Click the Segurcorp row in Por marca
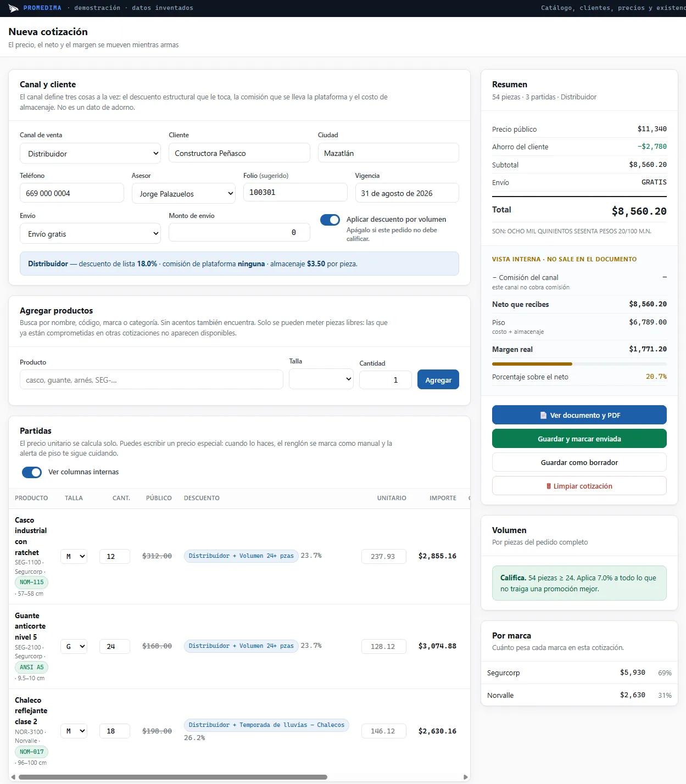Screen dimensions: 686x784 (579, 673)
